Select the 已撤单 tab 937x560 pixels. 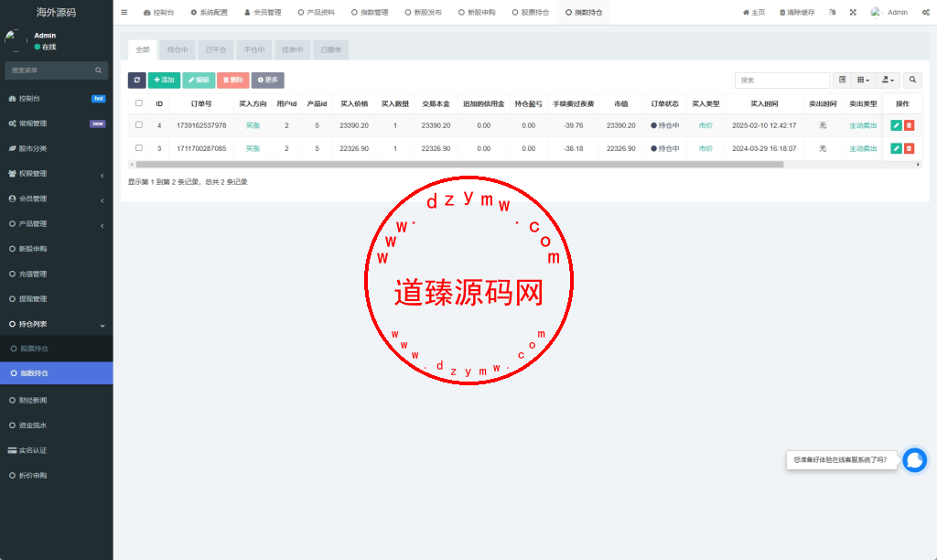tap(330, 50)
